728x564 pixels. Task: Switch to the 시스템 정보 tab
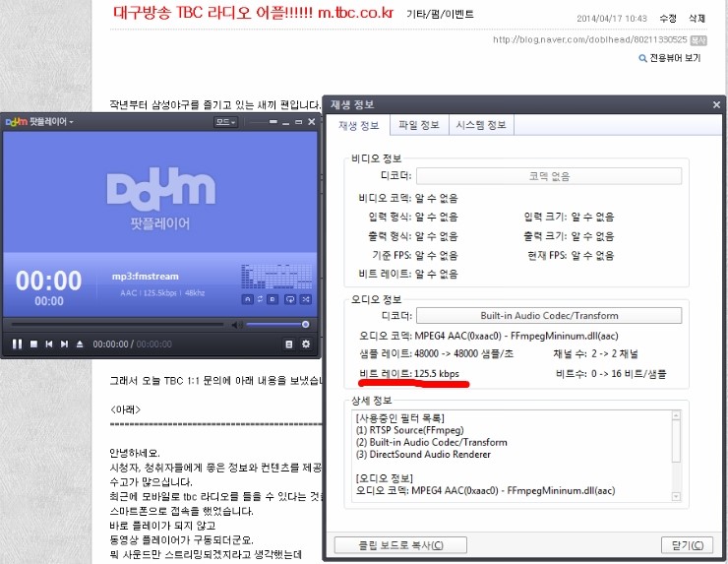pos(481,125)
